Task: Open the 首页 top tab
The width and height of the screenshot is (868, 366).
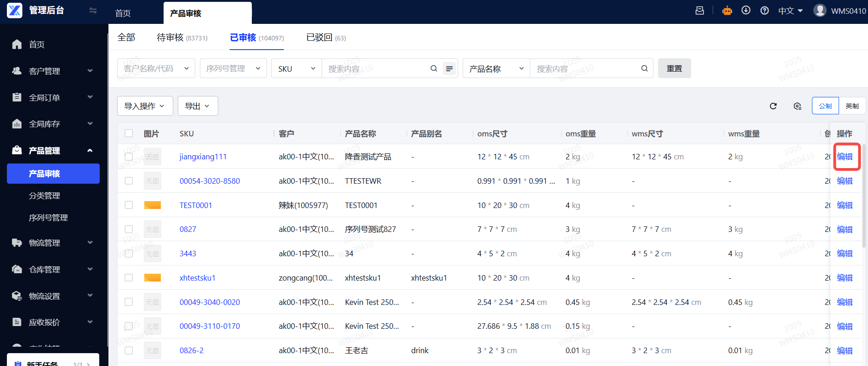Action: point(123,13)
